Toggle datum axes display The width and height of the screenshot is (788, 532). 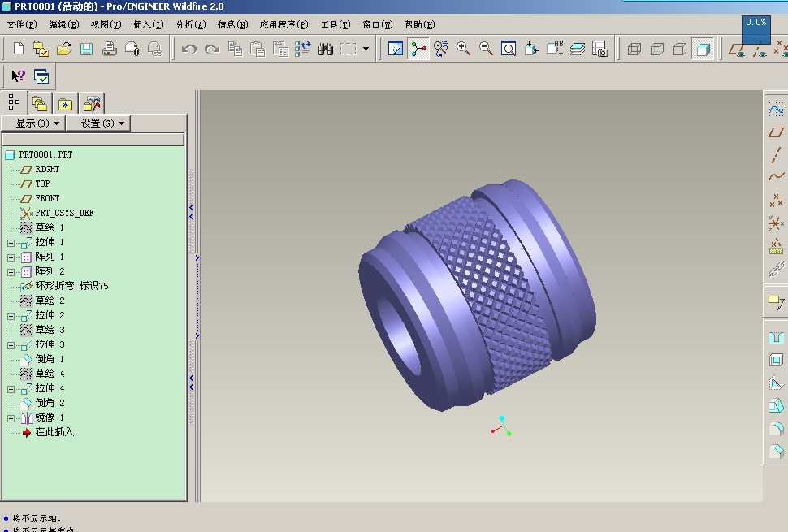click(x=760, y=50)
